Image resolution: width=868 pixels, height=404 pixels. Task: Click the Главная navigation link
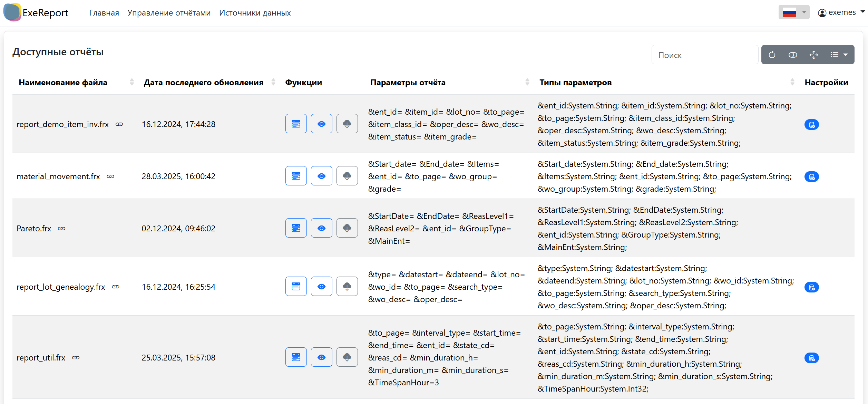point(104,13)
